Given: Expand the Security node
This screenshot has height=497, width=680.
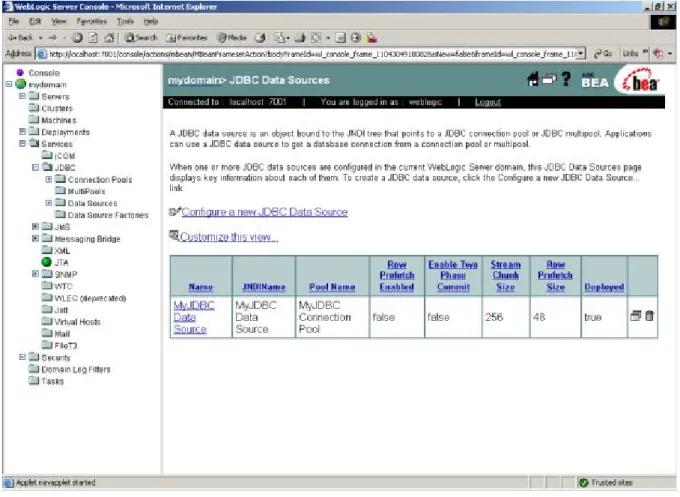Looking at the screenshot, I should tap(22, 357).
